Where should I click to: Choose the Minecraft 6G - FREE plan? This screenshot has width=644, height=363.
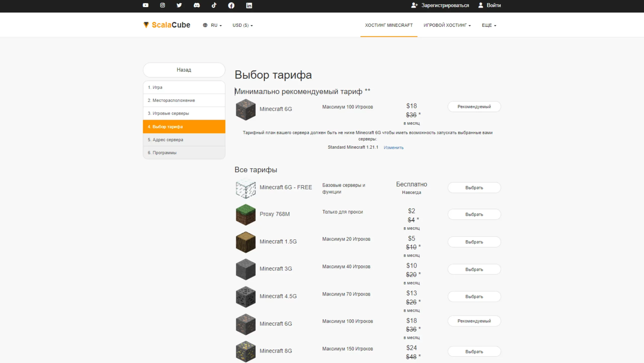tap(474, 188)
